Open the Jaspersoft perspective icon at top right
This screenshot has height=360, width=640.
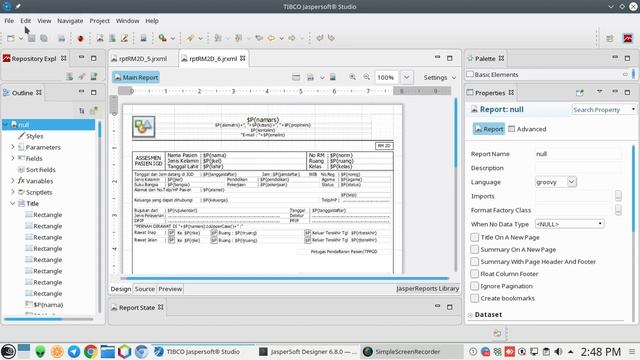(628, 38)
